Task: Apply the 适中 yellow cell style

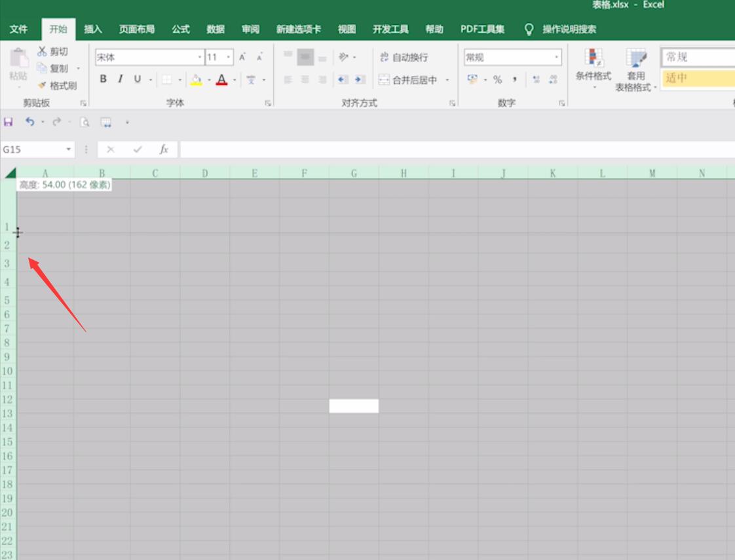Action: (698, 78)
